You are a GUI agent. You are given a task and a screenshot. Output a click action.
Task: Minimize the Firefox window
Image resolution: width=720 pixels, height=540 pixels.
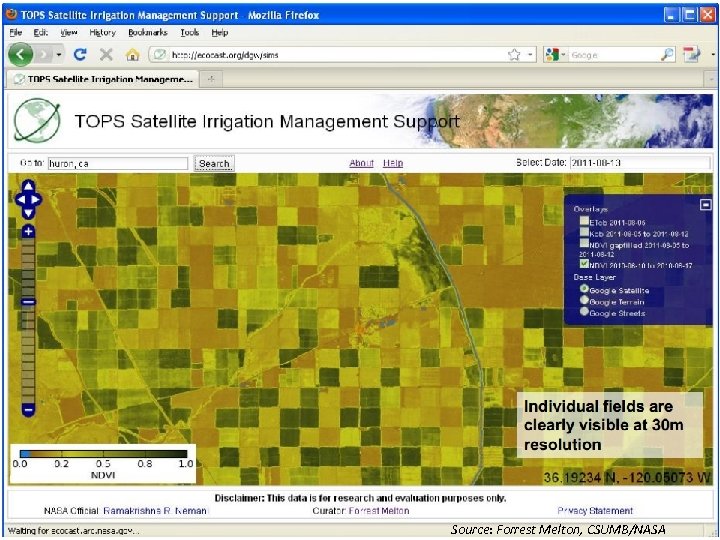pyautogui.click(x=671, y=15)
